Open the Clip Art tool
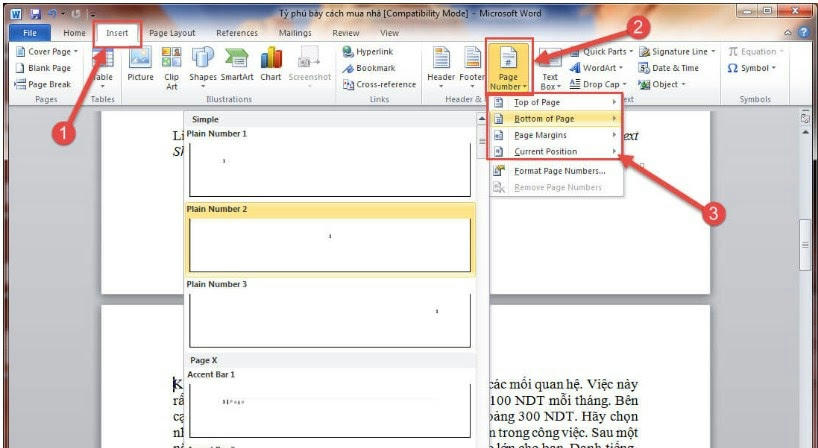Viewport: 818px width, 448px height. [171, 64]
